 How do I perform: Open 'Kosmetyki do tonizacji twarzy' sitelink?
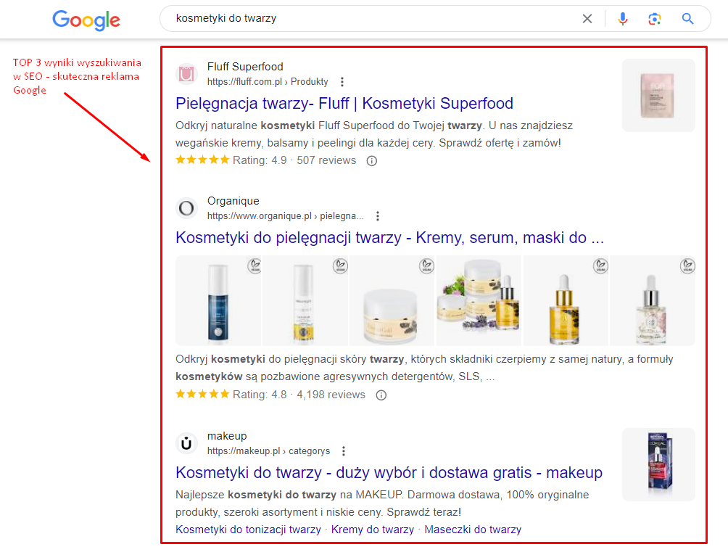248,530
